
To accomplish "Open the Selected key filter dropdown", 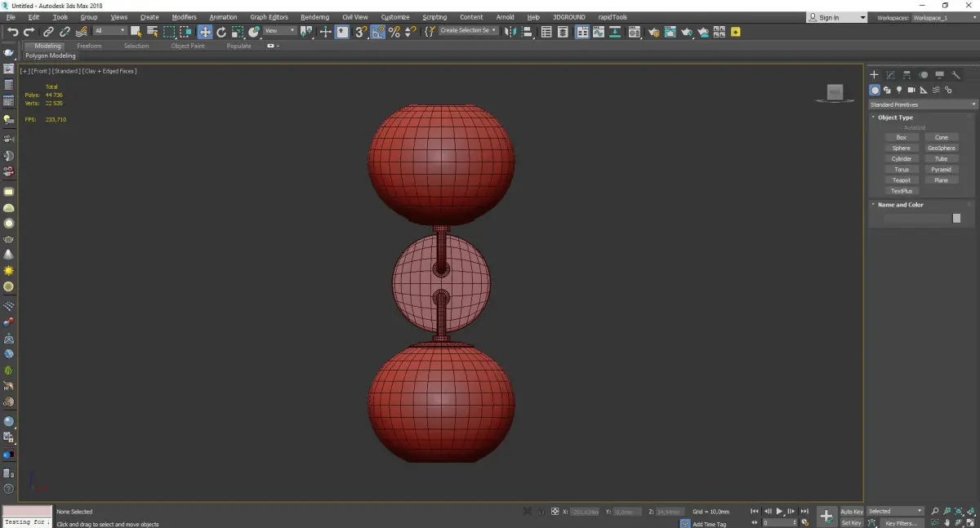I will click(x=895, y=512).
